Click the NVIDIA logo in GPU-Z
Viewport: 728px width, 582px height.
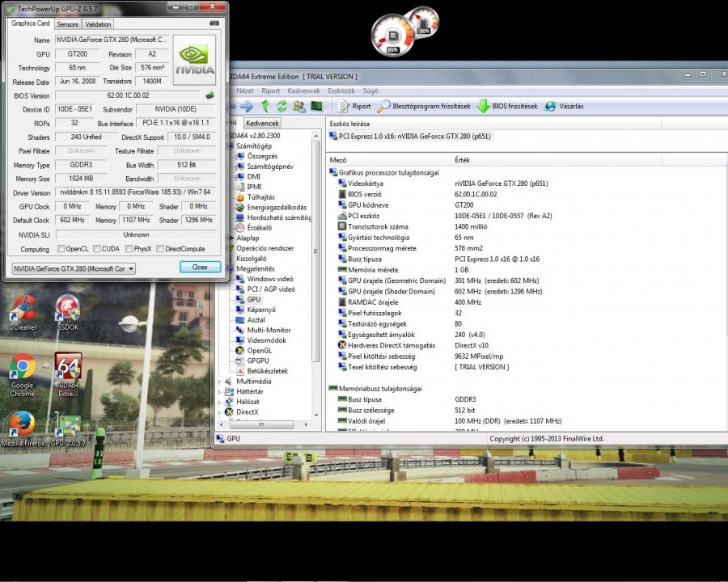coord(194,60)
